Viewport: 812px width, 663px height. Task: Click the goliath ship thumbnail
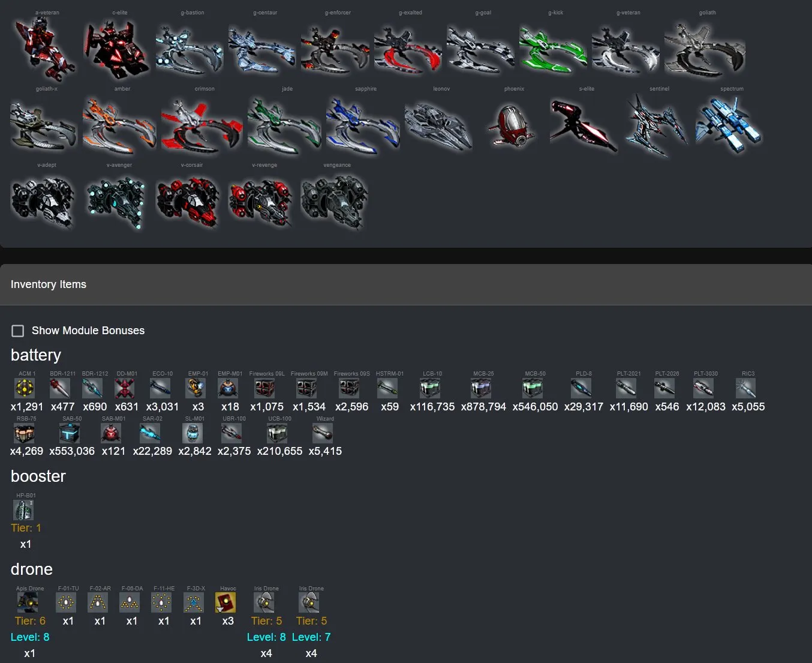705,50
